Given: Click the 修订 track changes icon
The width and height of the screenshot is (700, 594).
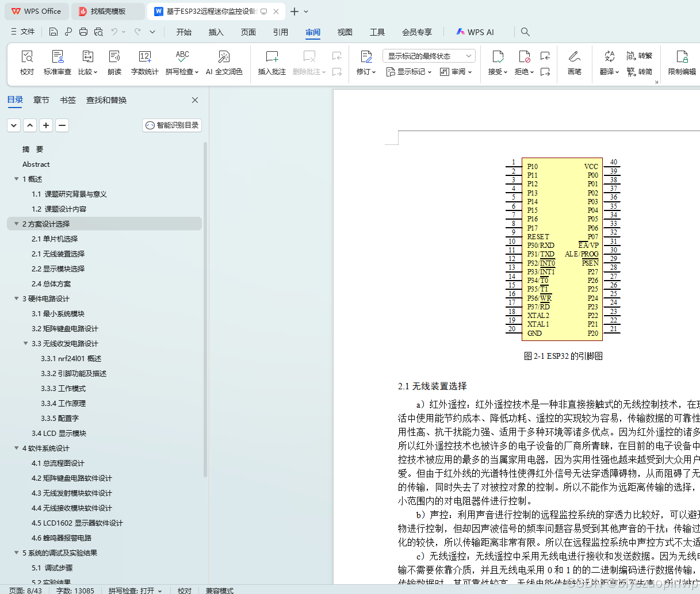Looking at the screenshot, I should click(x=366, y=56).
